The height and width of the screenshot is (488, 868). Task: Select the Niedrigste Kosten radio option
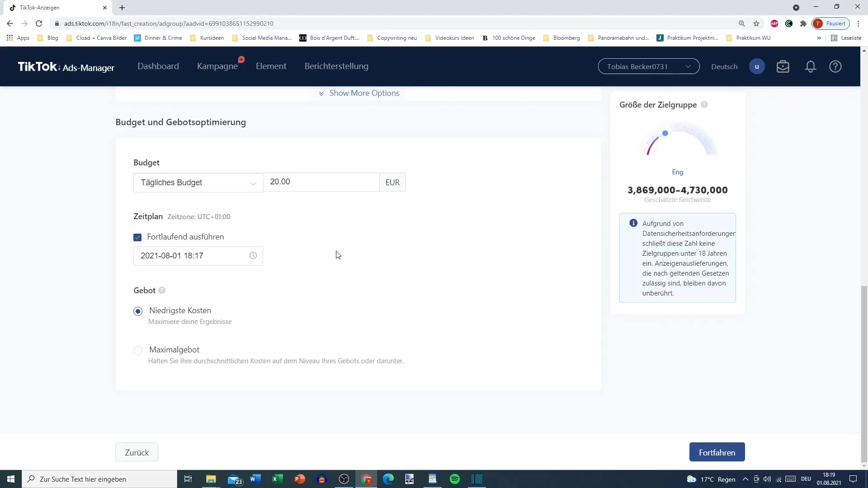138,311
